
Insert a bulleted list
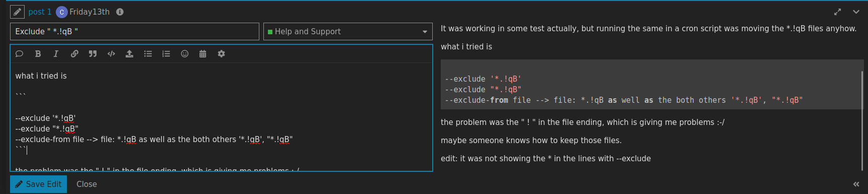148,54
